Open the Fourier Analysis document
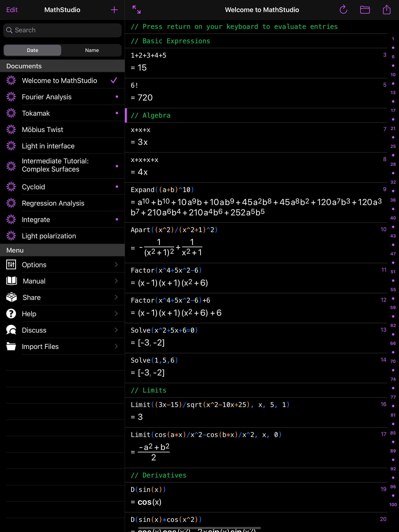The height and width of the screenshot is (532, 399). tap(47, 97)
